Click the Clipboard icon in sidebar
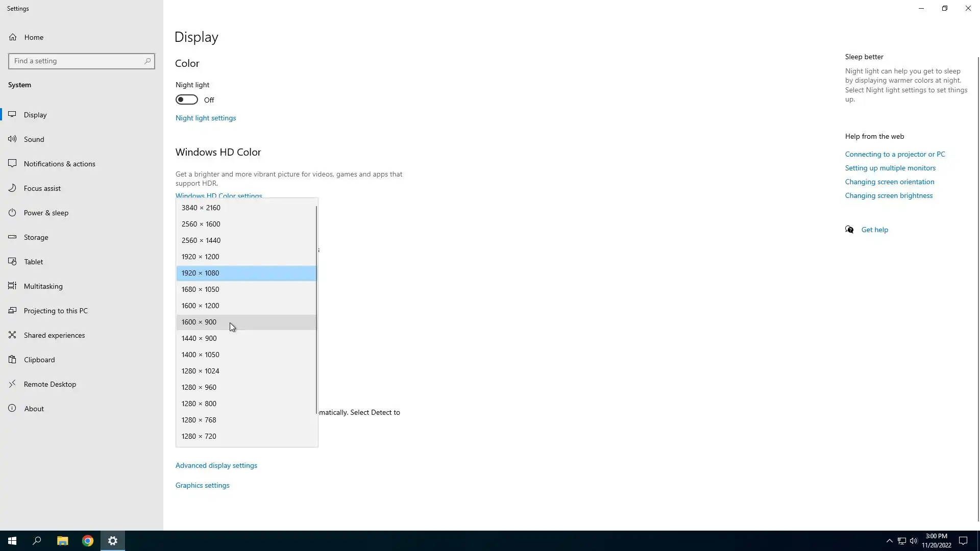Viewport: 980px width, 551px height. 12,359
